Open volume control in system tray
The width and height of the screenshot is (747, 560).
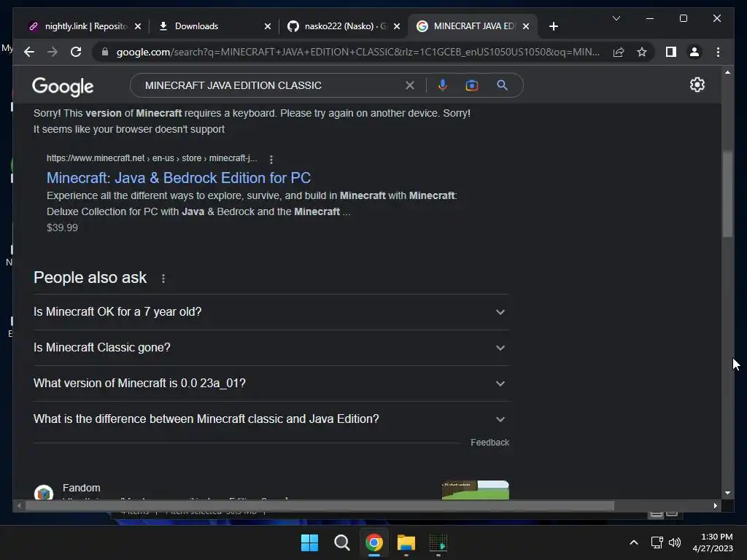675,542
